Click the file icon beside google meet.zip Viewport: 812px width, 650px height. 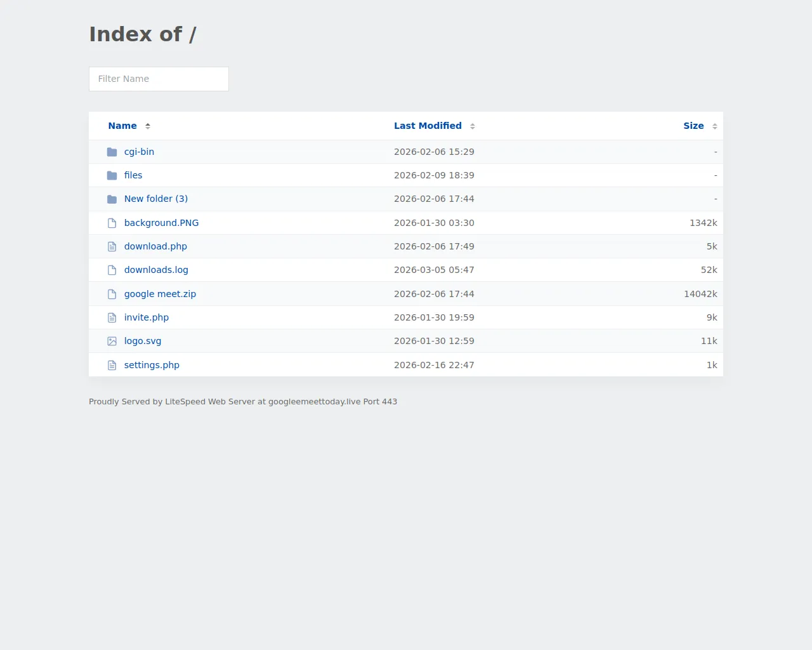click(x=112, y=294)
